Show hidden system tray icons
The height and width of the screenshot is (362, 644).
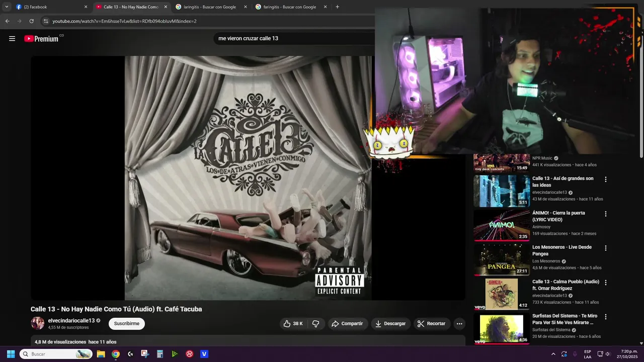point(553,354)
